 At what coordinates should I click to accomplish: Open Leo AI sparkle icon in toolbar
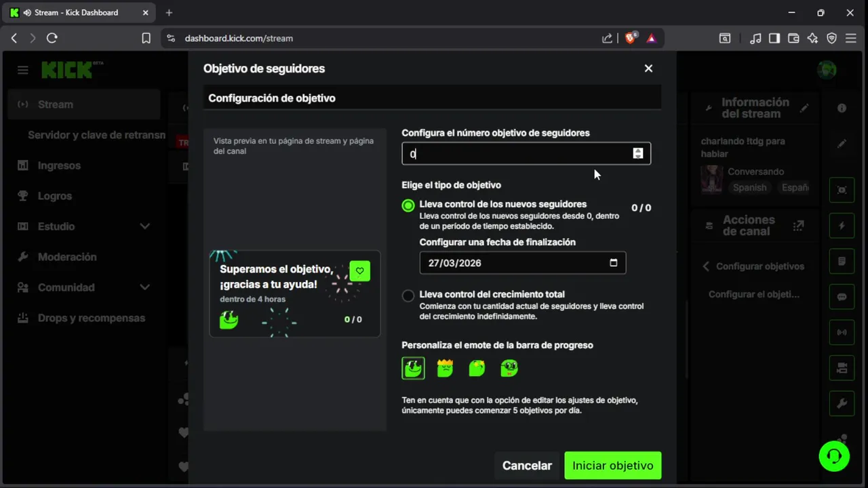pyautogui.click(x=812, y=39)
